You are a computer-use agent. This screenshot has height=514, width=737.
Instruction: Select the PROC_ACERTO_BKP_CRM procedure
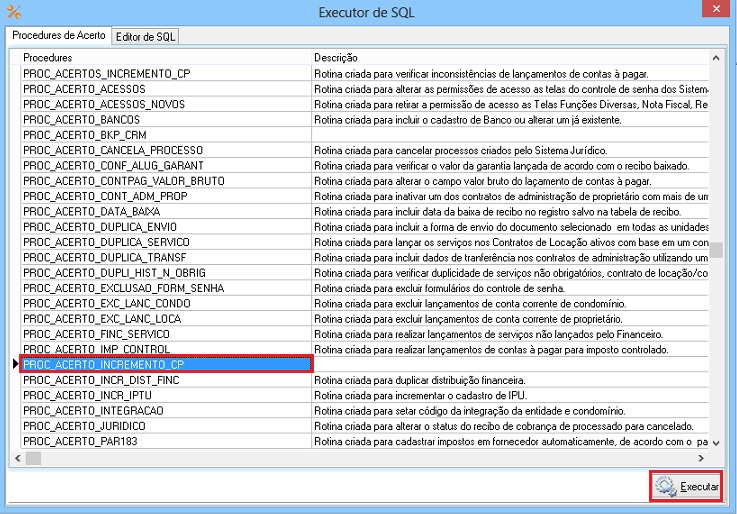tap(166, 135)
